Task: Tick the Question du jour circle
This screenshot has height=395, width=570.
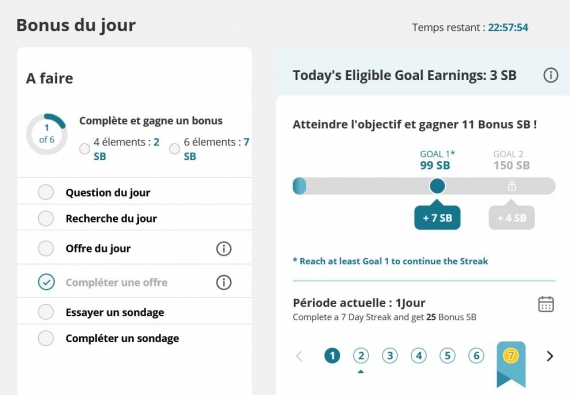Action: 46,192
